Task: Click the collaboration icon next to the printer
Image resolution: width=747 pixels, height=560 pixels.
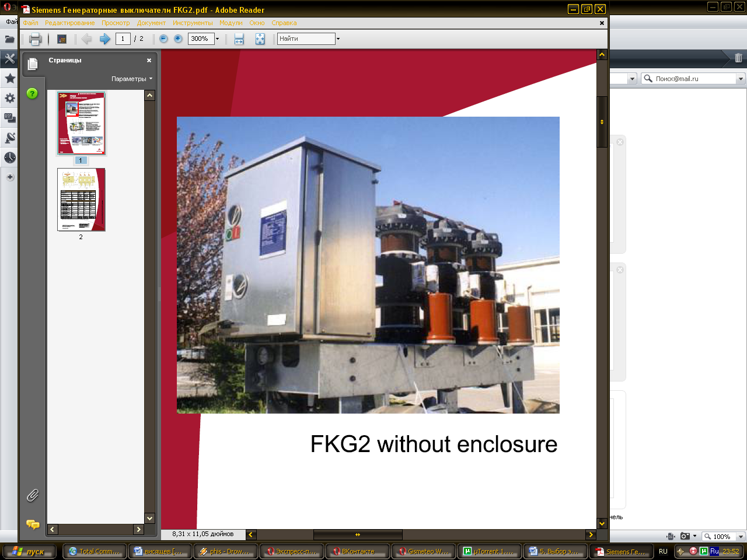Action: click(x=61, y=39)
